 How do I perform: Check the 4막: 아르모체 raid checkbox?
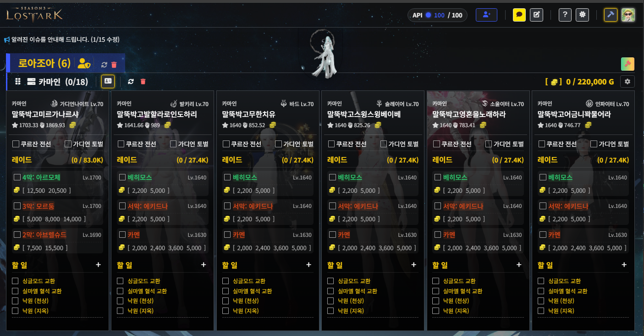17,177
